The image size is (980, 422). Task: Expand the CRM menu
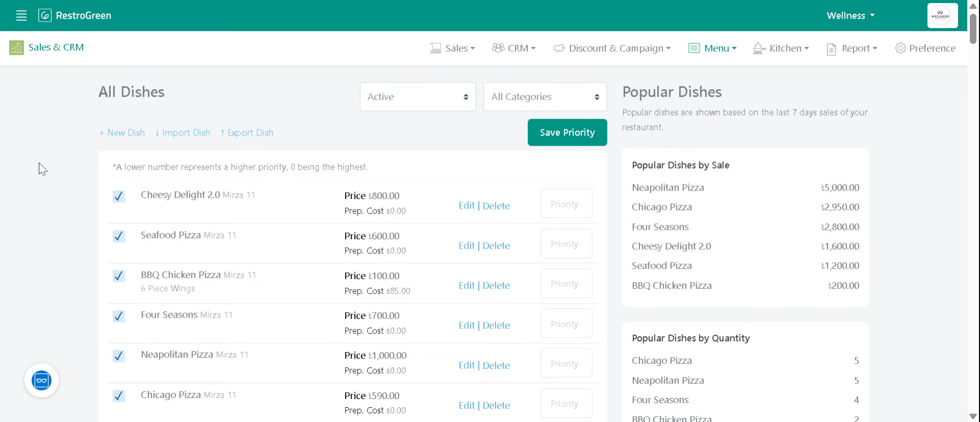(514, 48)
